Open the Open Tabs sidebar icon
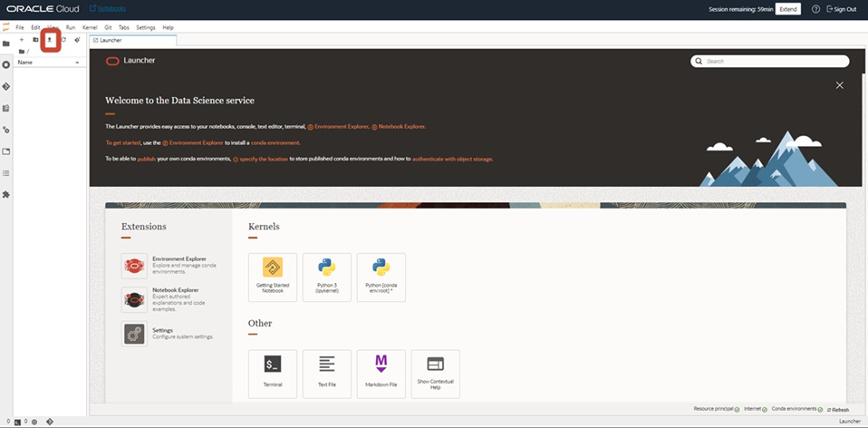 tap(6, 151)
